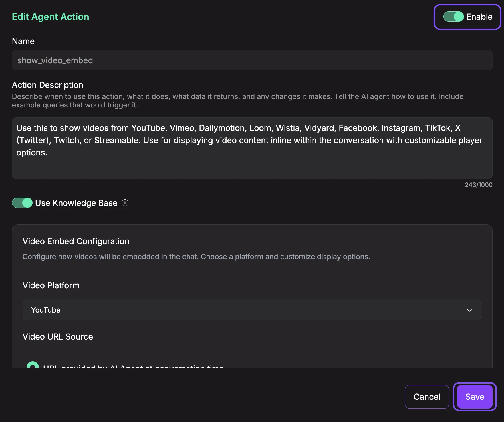Click the info icon beside Use Knowledge Base

coord(125,203)
